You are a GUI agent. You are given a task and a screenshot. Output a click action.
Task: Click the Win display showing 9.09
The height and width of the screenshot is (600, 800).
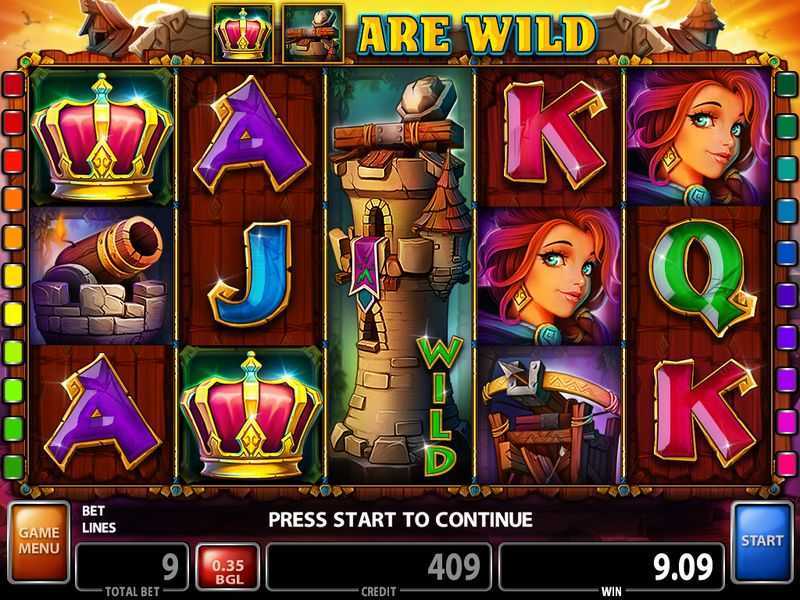point(611,566)
